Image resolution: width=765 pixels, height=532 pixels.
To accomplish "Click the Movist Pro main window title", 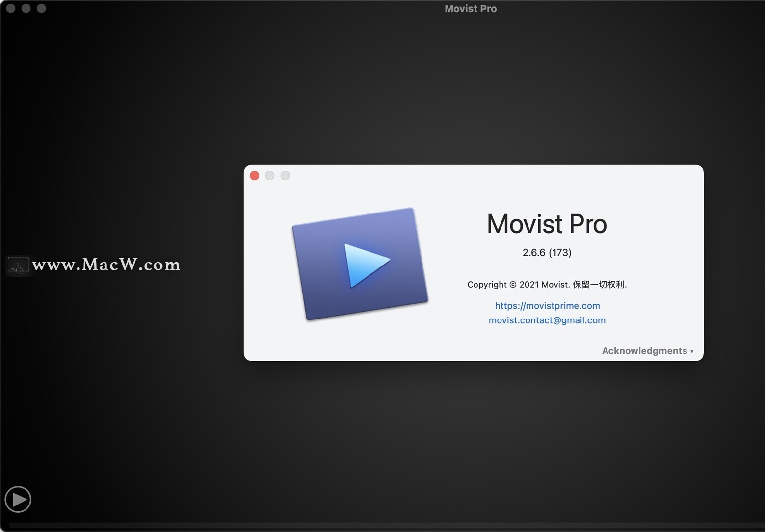I will point(471,9).
